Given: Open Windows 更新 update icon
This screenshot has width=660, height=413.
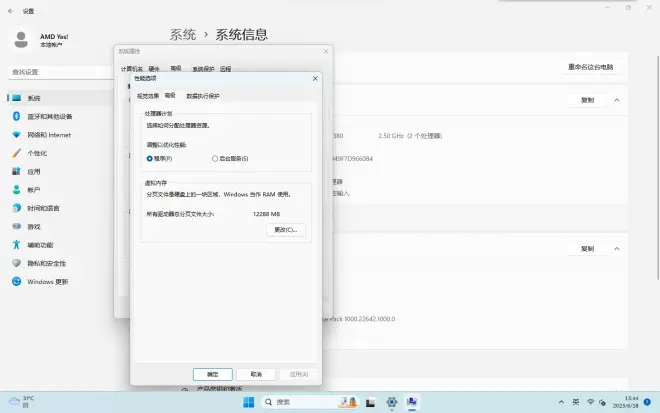Looking at the screenshot, I should [16, 282].
